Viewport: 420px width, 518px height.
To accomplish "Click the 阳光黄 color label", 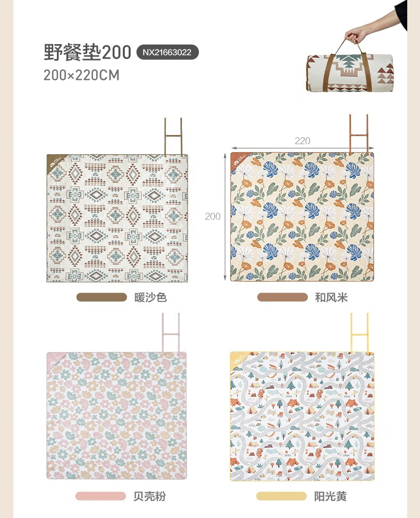I will click(331, 496).
